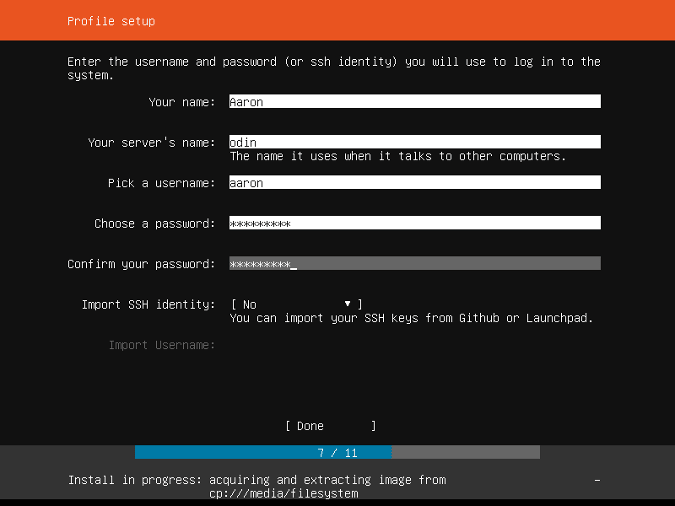675x506 pixels.
Task: Focus the server's name field with 'odin'
Action: click(414, 142)
